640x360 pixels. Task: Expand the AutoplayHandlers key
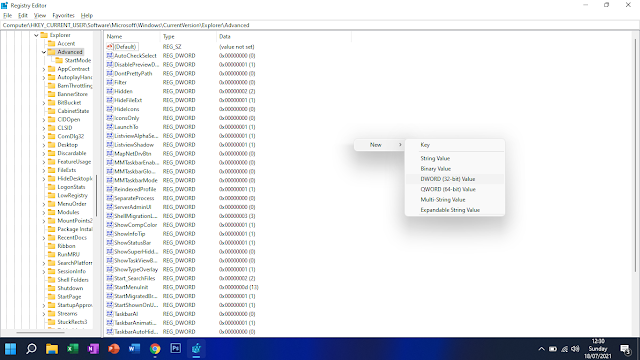tap(44, 77)
